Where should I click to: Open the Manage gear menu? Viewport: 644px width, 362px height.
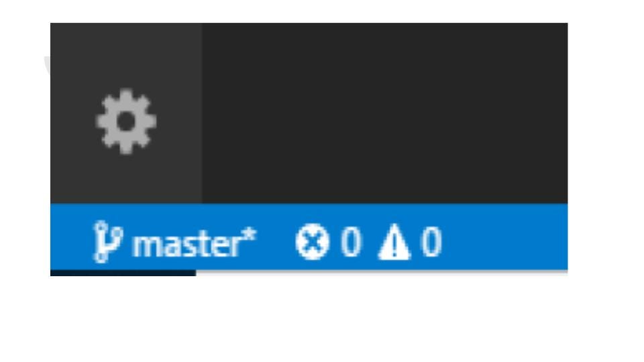126,121
